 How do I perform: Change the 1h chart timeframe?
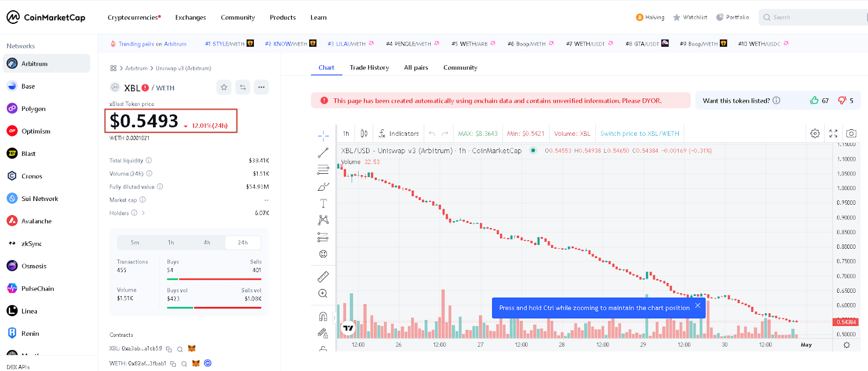(x=346, y=133)
